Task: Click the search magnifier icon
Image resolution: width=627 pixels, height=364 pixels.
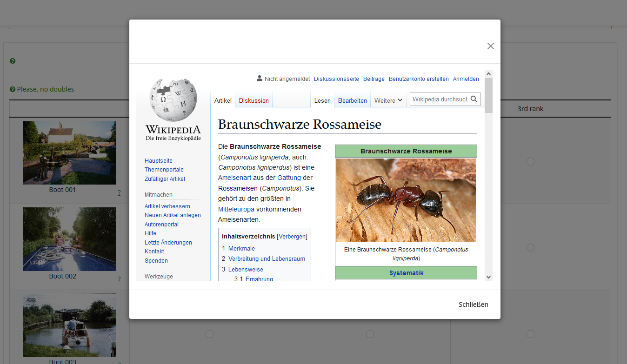Action: pyautogui.click(x=474, y=99)
